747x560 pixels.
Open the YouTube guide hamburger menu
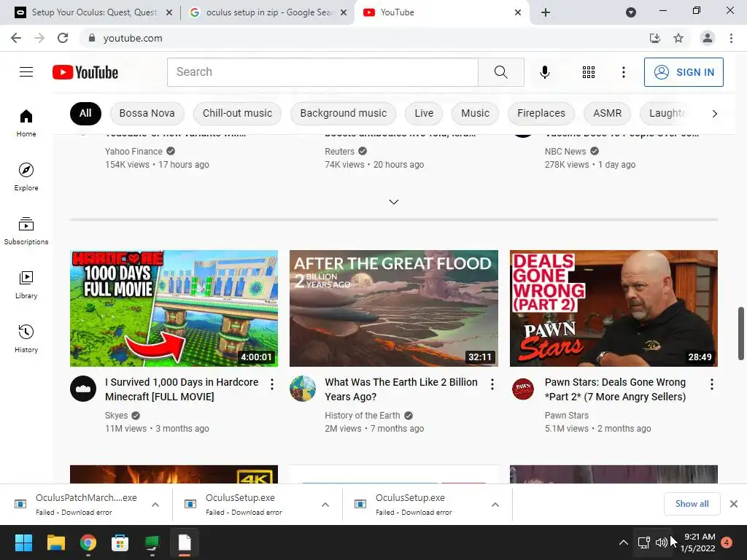26,72
